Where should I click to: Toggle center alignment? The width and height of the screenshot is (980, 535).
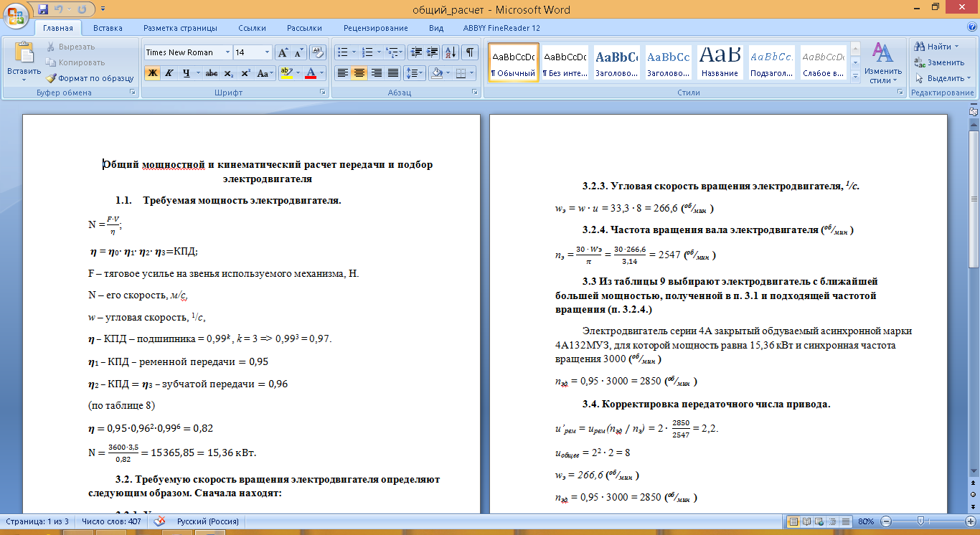[359, 73]
